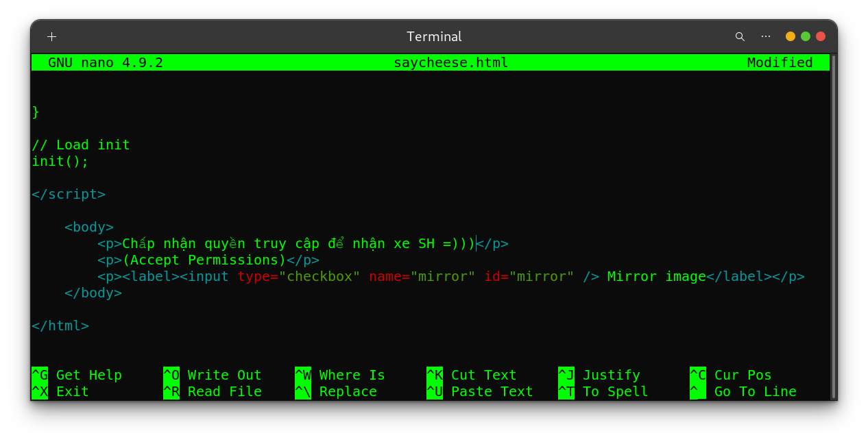
Task: Click the "</html>" closing tag
Action: click(x=60, y=326)
